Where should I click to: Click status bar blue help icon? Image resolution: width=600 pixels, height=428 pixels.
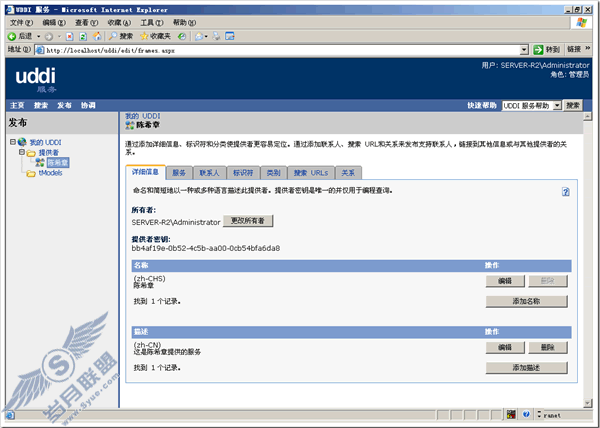[526, 414]
